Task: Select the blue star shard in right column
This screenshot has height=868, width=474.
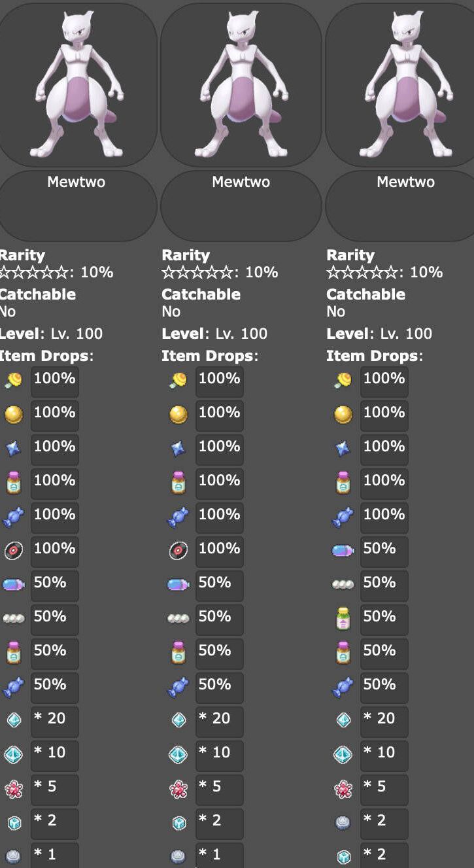Action: (x=343, y=448)
